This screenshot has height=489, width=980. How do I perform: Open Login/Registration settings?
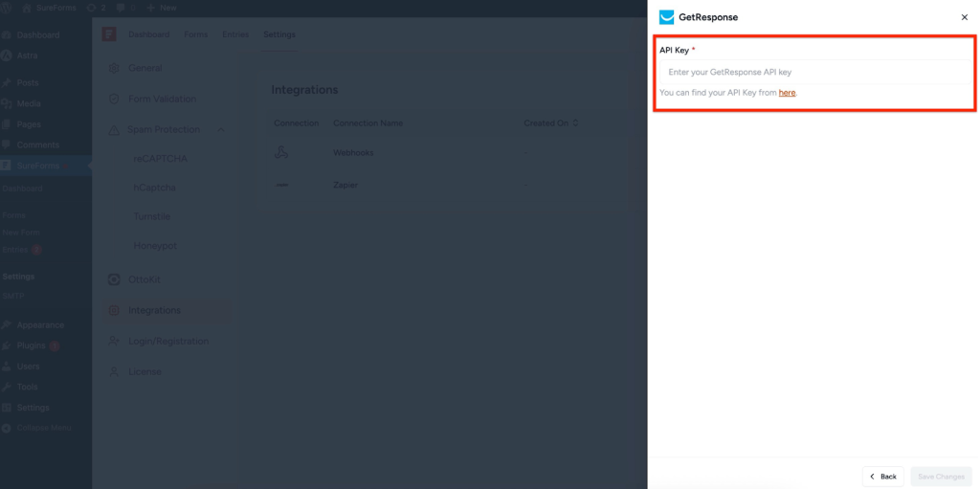click(167, 342)
